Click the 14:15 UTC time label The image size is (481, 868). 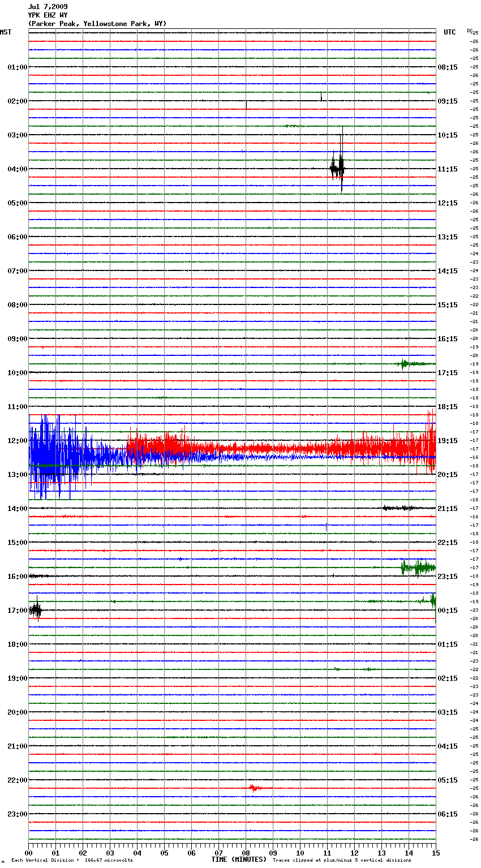pos(448,271)
